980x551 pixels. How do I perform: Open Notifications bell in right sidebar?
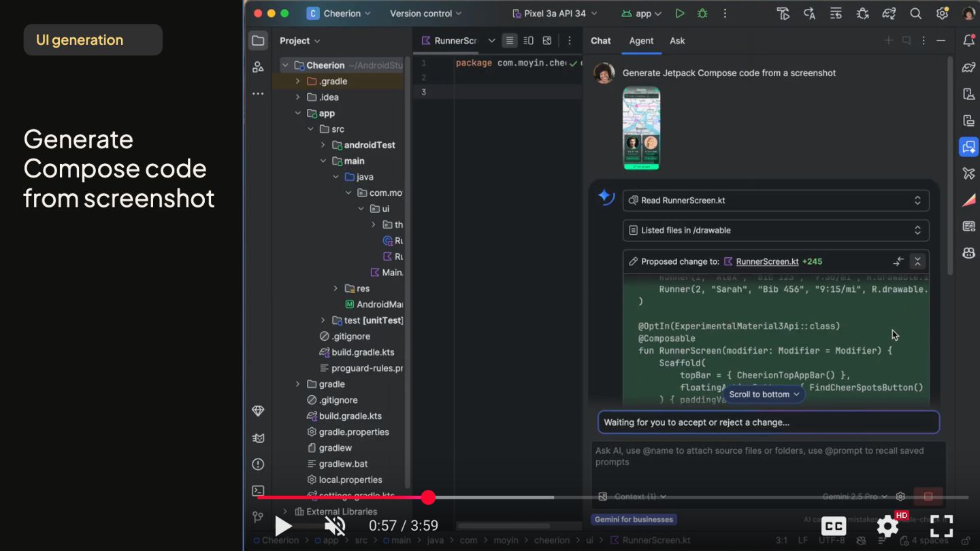pyautogui.click(x=968, y=41)
